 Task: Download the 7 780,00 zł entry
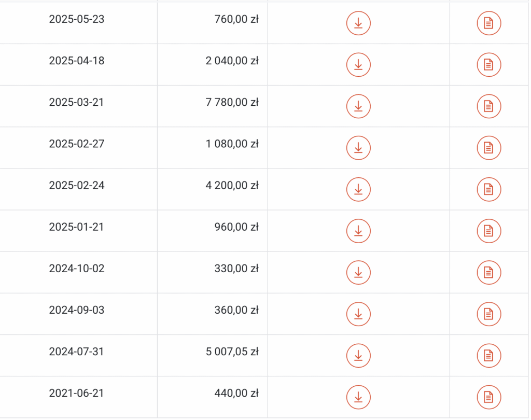pyautogui.click(x=358, y=106)
